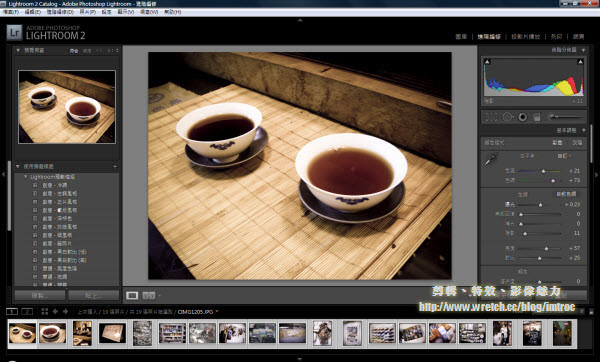Viewport: 600px width, 362px height.
Task: Collapse the Lightroom presets folder
Action: [x=26, y=177]
